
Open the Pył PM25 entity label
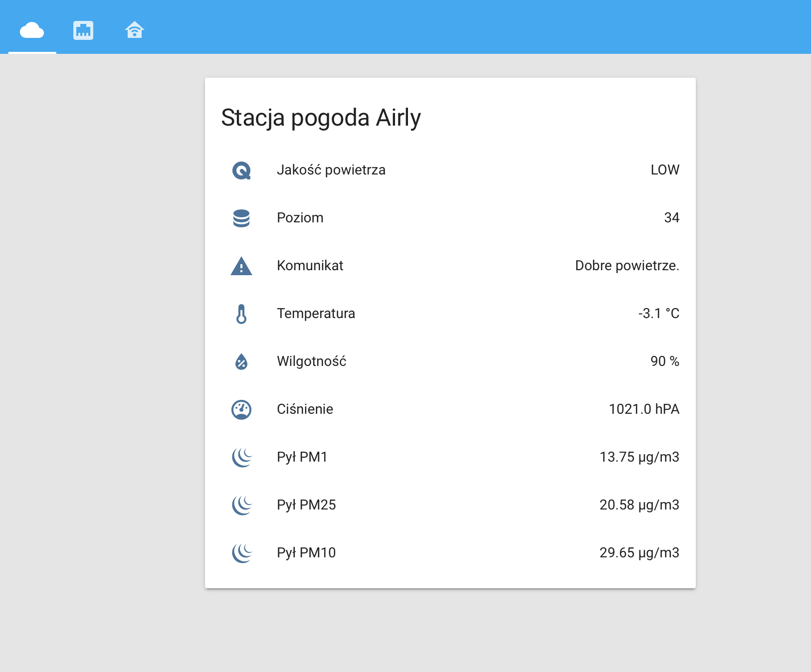click(307, 505)
